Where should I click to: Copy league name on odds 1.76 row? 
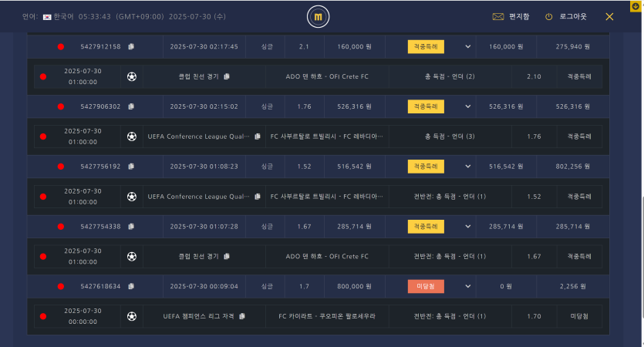click(258, 136)
